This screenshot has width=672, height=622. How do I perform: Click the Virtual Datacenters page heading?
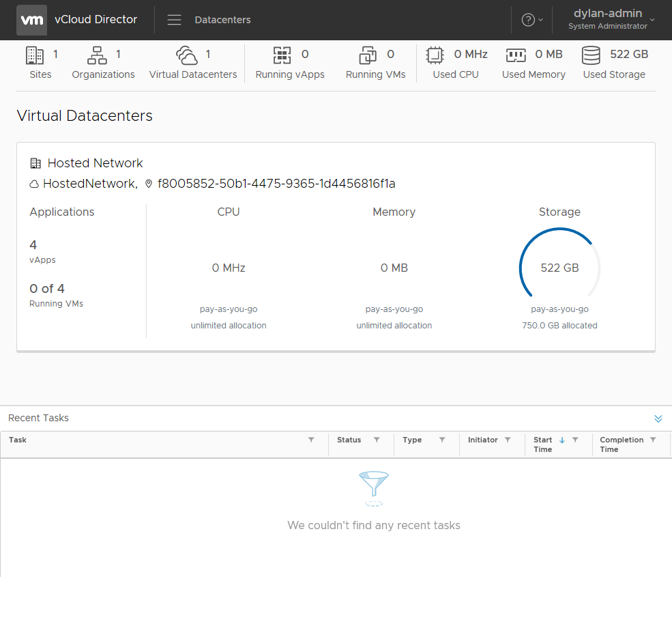click(85, 116)
